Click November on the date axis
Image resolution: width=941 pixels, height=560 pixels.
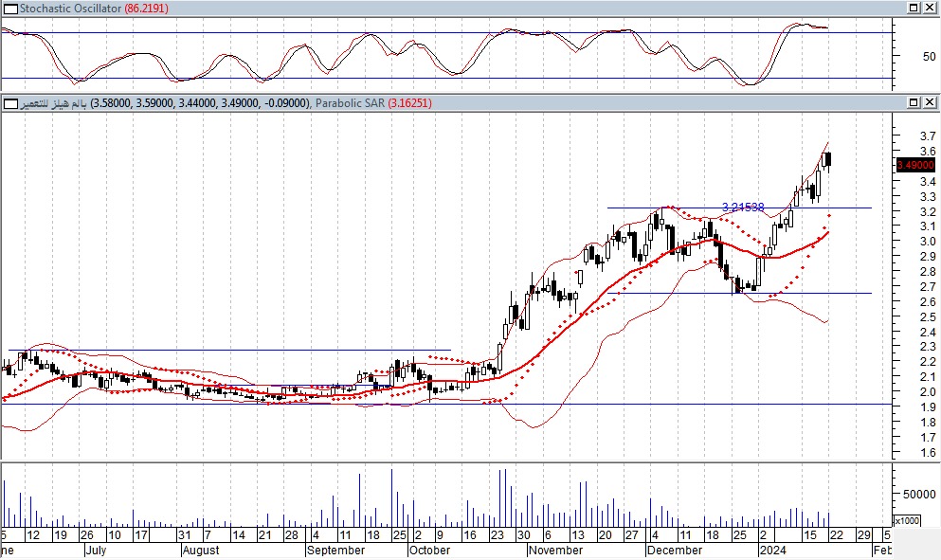tap(554, 550)
